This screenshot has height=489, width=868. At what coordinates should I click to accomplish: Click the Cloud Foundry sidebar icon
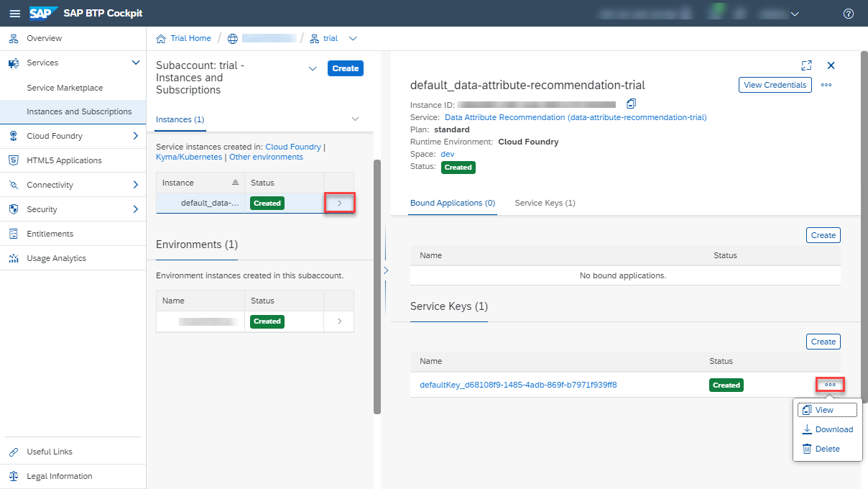(13, 136)
